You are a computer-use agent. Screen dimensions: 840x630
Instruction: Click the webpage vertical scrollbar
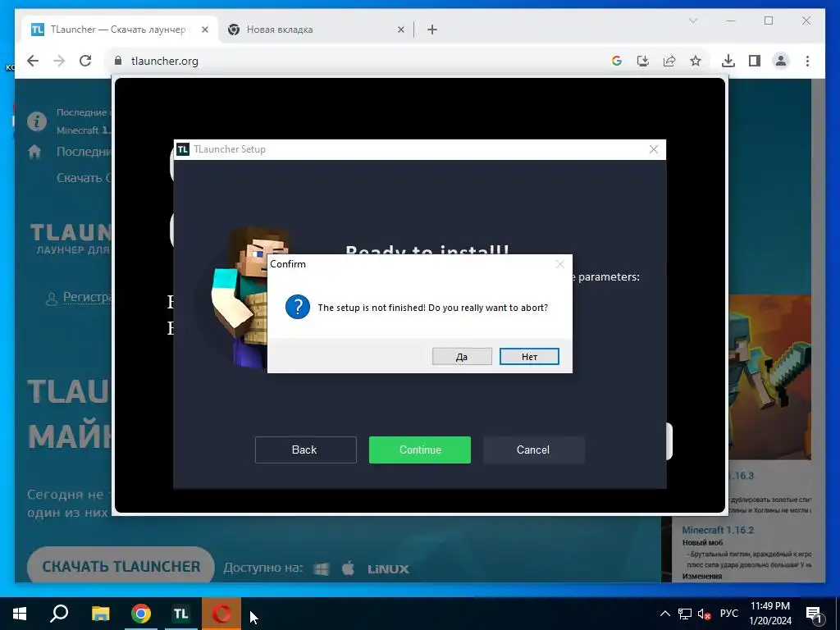pos(818,330)
